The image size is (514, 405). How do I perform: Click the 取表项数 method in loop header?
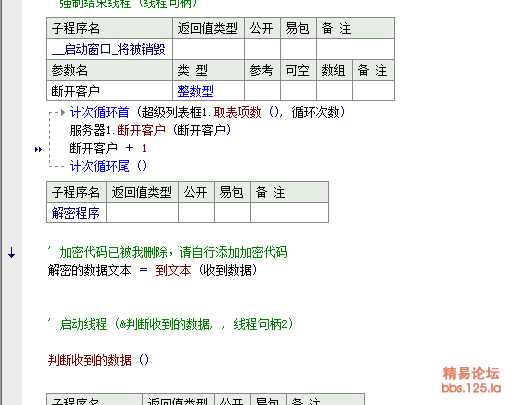tap(237, 112)
